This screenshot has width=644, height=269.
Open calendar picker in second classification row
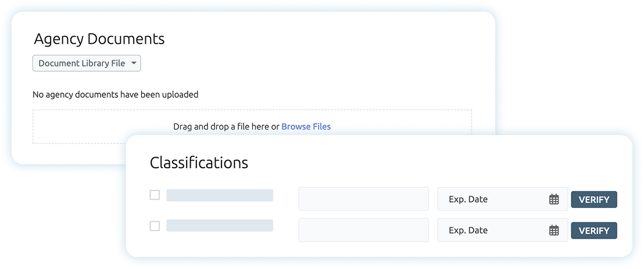(x=554, y=230)
